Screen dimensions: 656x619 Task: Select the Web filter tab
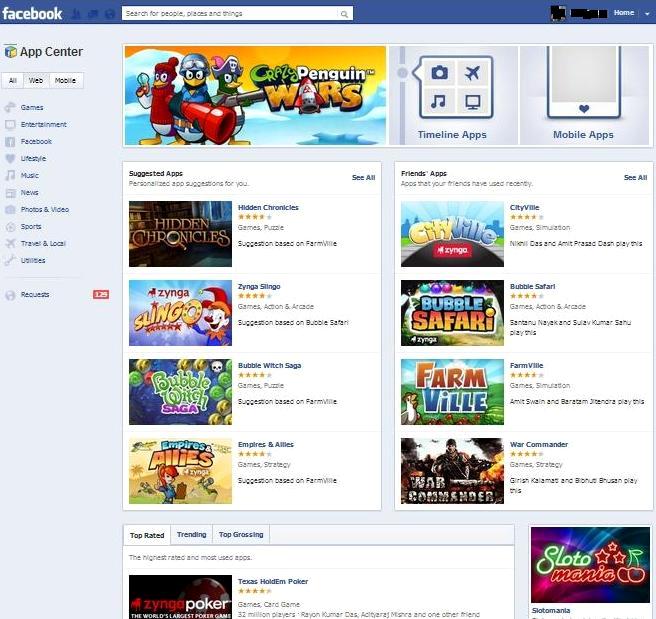click(x=36, y=81)
